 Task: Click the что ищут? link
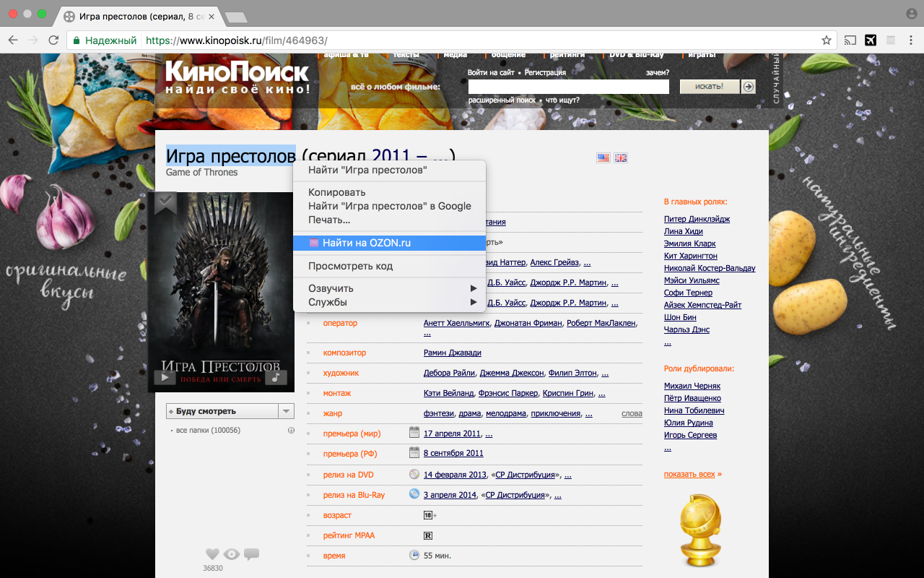[562, 100]
